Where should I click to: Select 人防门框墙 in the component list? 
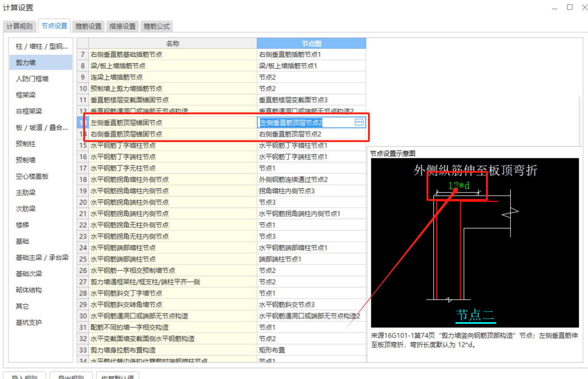pos(41,79)
